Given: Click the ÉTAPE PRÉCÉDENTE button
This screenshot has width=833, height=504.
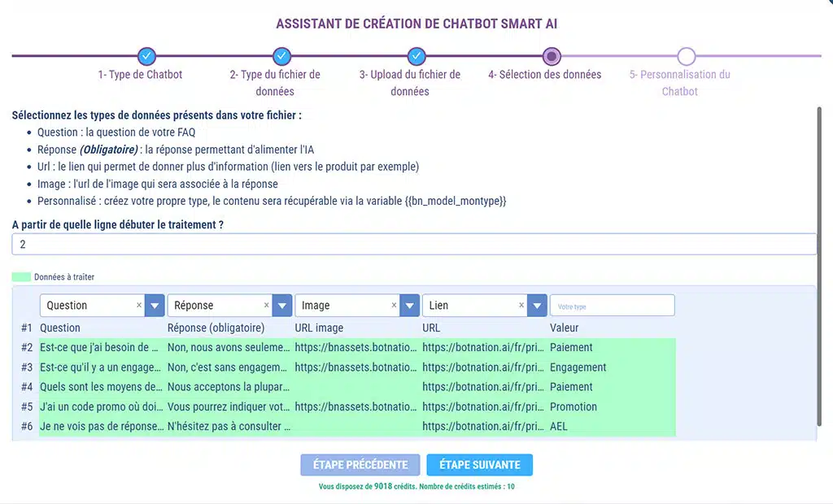Looking at the screenshot, I should click(360, 465).
